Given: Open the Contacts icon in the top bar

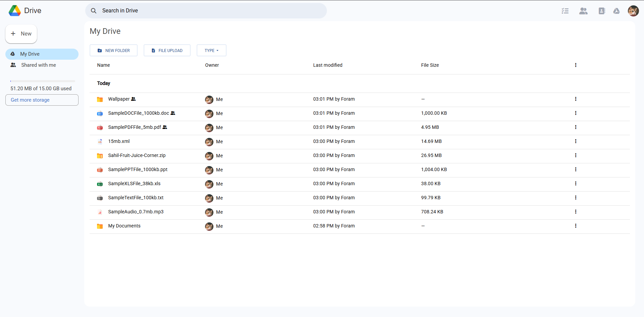Looking at the screenshot, I should pos(601,11).
